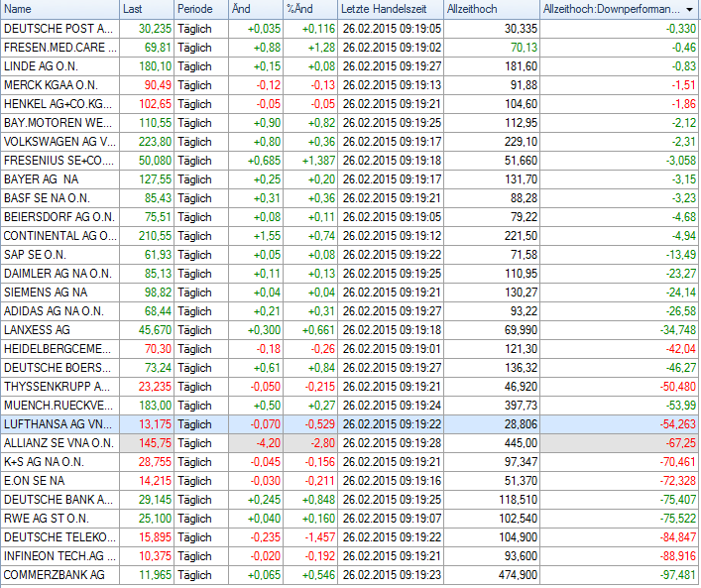Click Commerzbank all-time high 474,900
Image resolution: width=701 pixels, height=588 pixels.
[x=518, y=574]
